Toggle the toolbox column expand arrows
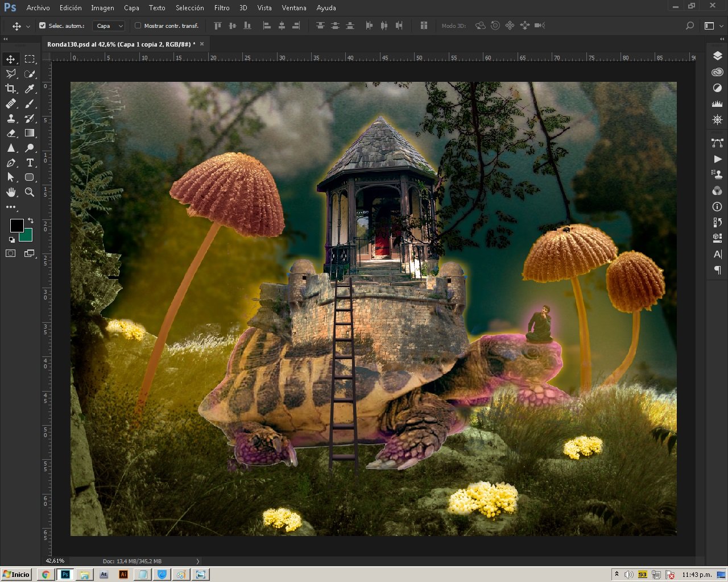Viewport: 728px width, 582px height. coord(6,39)
